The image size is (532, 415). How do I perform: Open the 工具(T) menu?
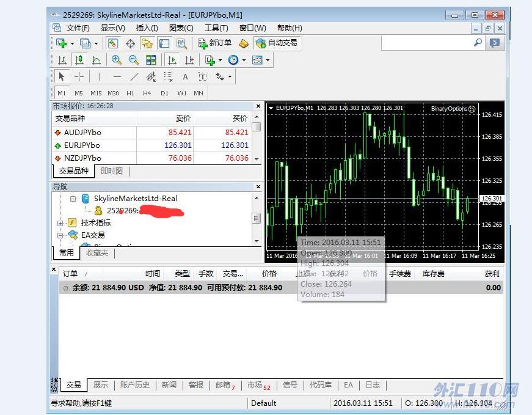coord(216,28)
